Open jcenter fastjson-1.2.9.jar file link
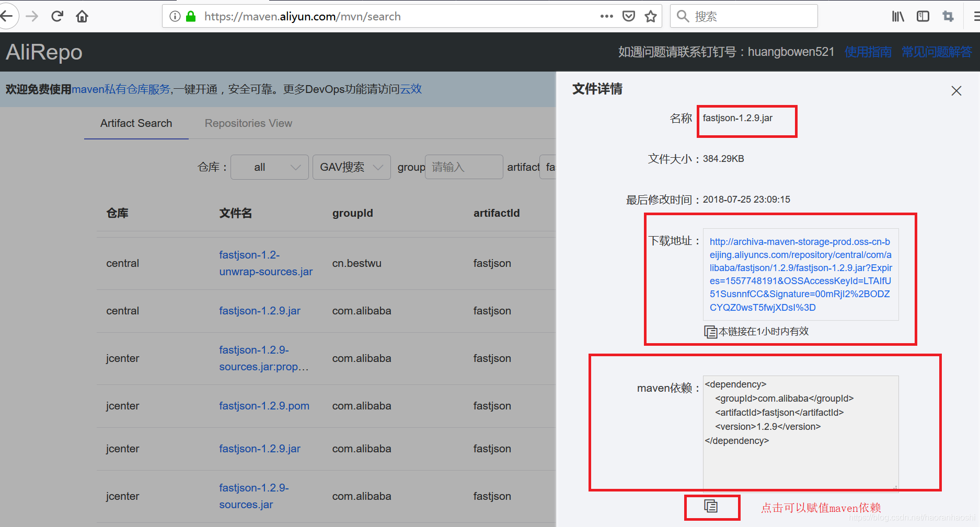Screen dimensions: 980x527 [260, 449]
